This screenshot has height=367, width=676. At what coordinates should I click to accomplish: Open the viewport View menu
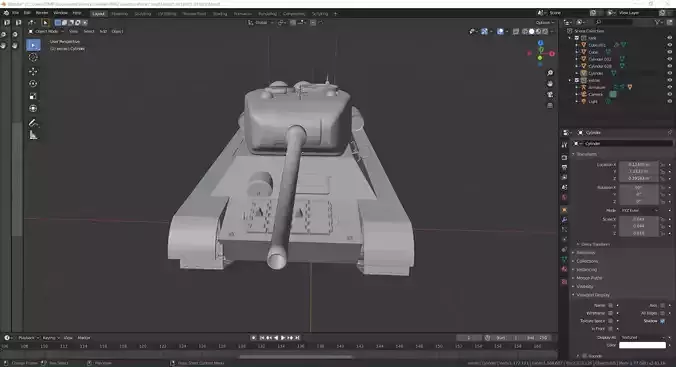click(74, 31)
